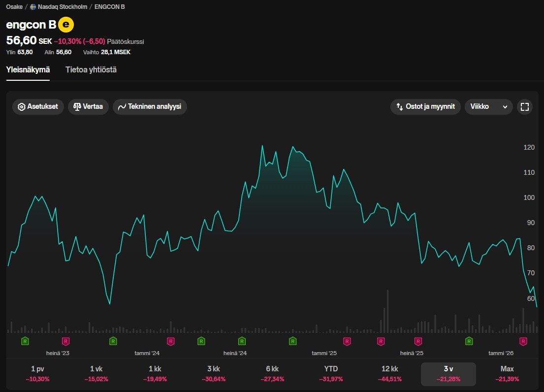Screen dimensions: 544x392
Task: Switch to Tietoa yhtiöstä tab
Action: 91,70
